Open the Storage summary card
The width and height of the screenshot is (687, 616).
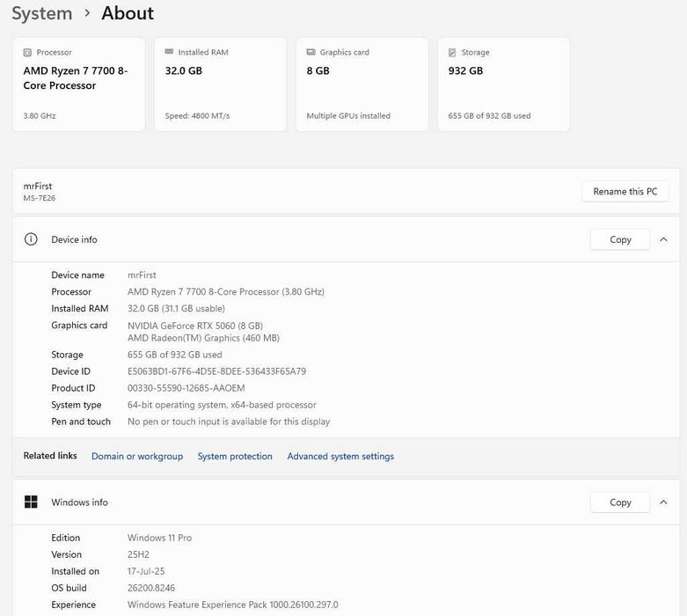[x=503, y=84]
